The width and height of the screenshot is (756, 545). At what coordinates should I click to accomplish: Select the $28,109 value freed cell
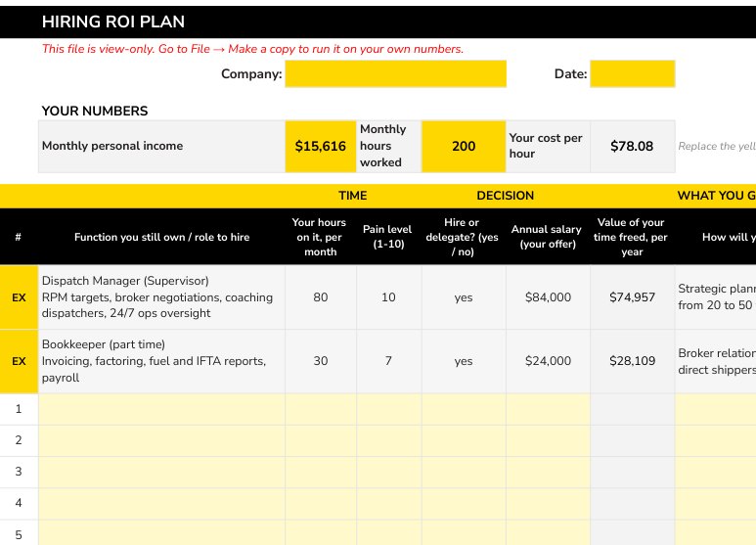coord(632,361)
